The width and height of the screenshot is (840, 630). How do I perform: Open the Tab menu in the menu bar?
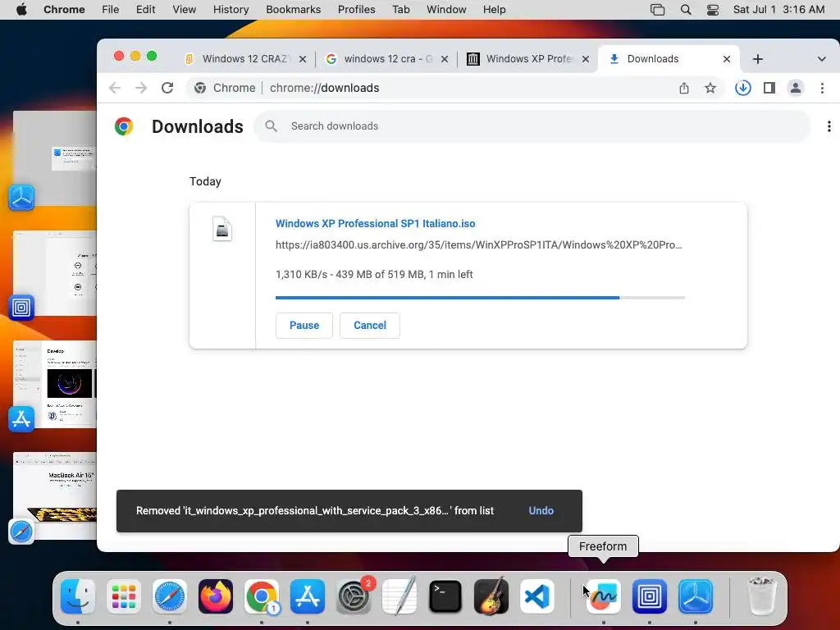[400, 10]
